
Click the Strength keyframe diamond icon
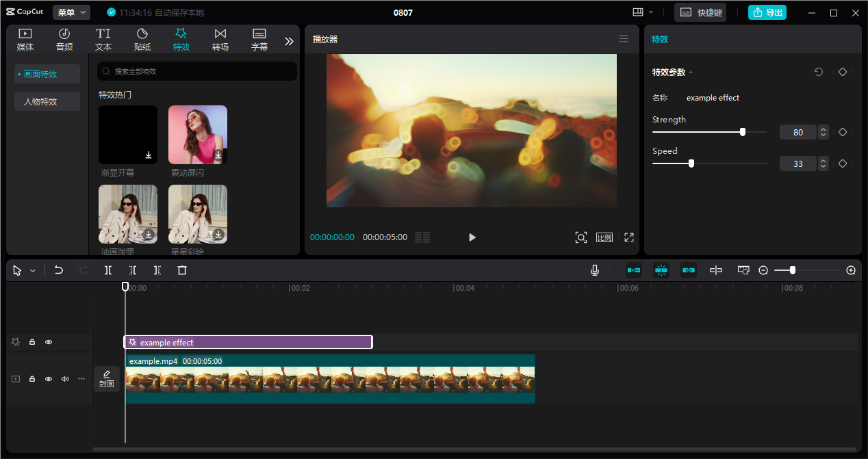(x=843, y=132)
